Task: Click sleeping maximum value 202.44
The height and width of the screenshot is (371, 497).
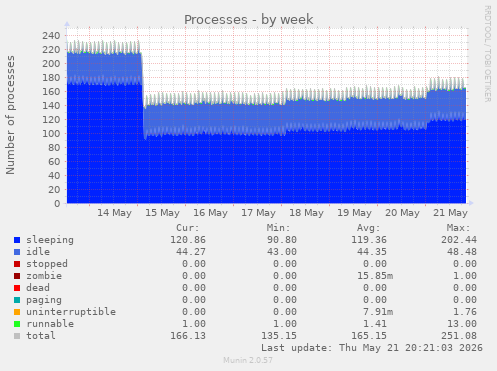Action: point(459,240)
